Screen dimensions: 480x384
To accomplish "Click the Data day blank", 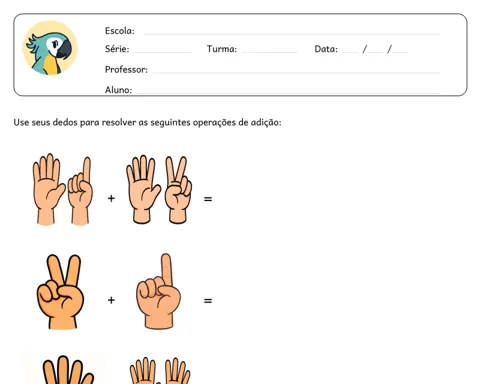I will coord(350,52).
